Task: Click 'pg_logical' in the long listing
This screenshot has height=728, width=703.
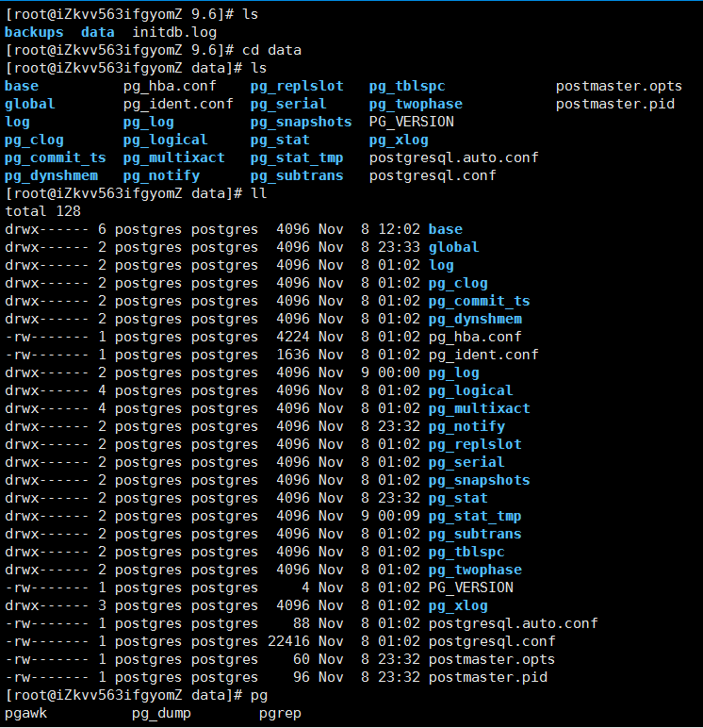Action: (471, 390)
